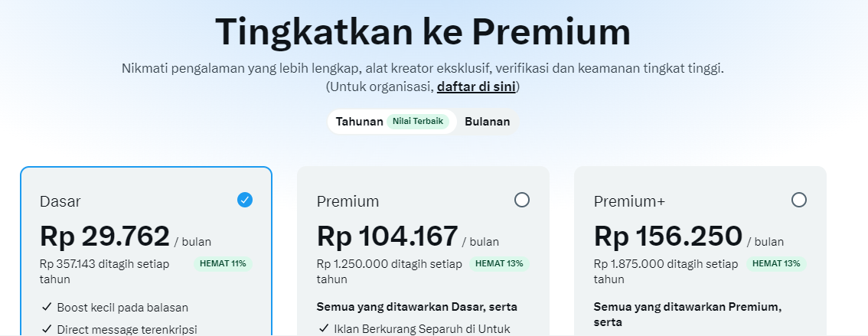
Task: Click the Rp 29.762 price
Action: (105, 237)
